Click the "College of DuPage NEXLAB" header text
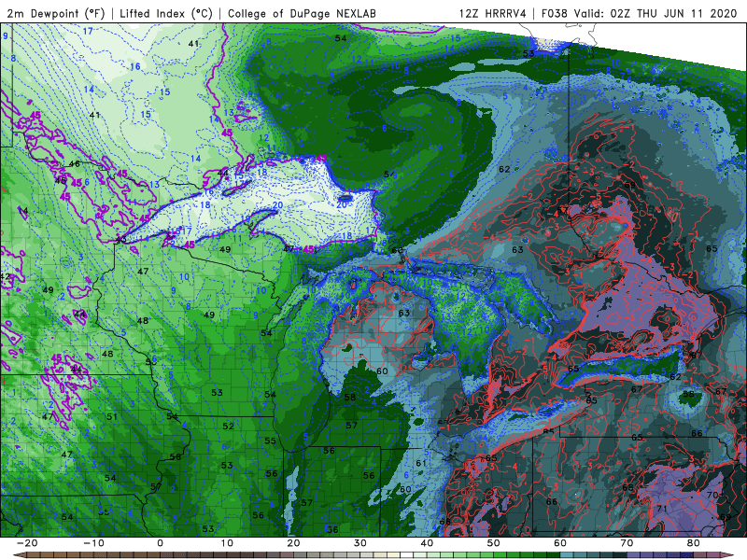The width and height of the screenshot is (747, 560). (x=302, y=13)
